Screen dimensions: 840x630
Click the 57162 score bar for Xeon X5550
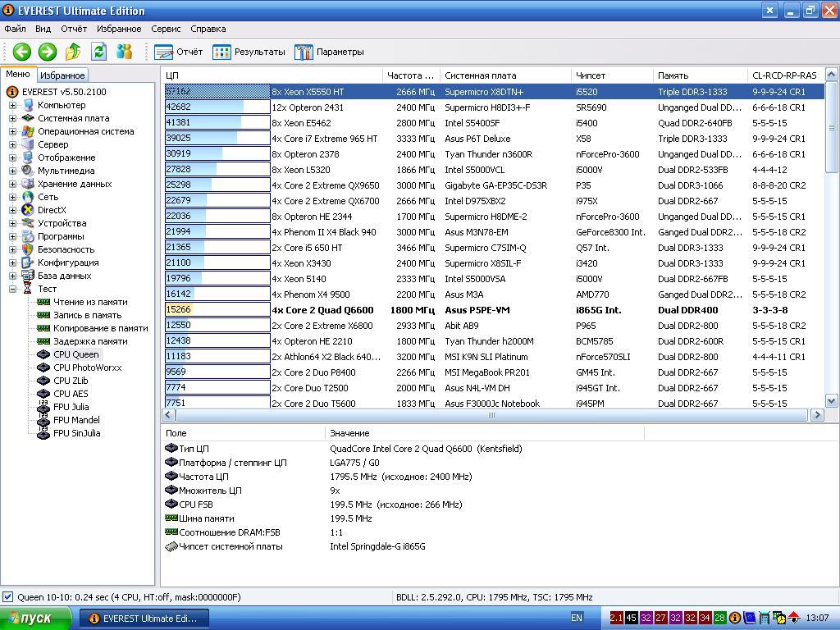pyautogui.click(x=217, y=92)
